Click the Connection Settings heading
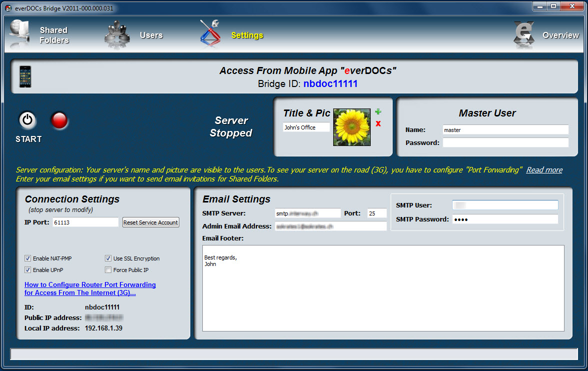588x371 pixels. [x=72, y=199]
